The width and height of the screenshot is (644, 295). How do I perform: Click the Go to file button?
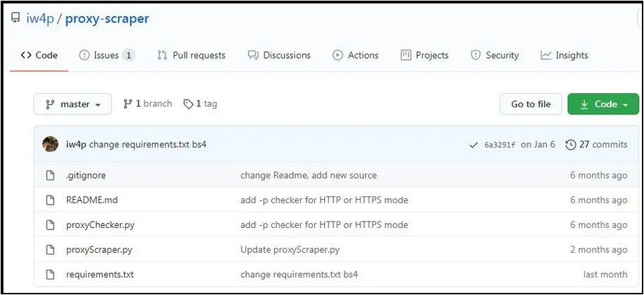pyautogui.click(x=531, y=104)
